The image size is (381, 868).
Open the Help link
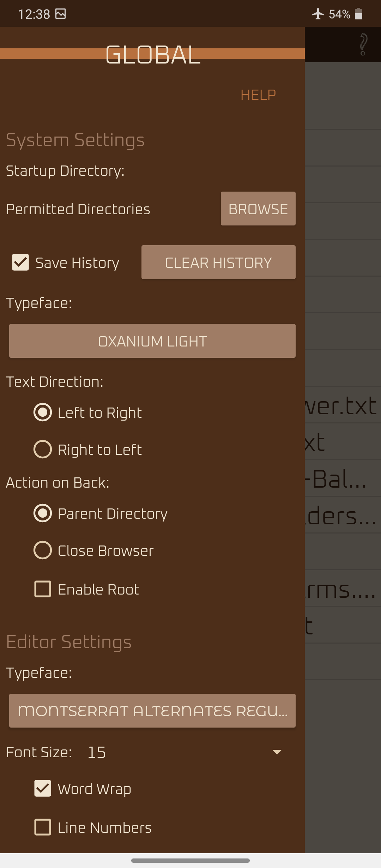[x=258, y=95]
